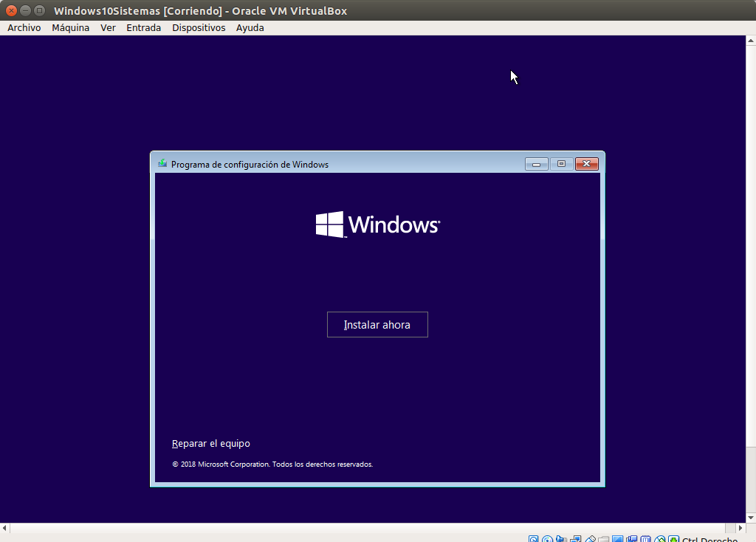Minimize the Programa de configuración de Windows dialog

coord(536,164)
